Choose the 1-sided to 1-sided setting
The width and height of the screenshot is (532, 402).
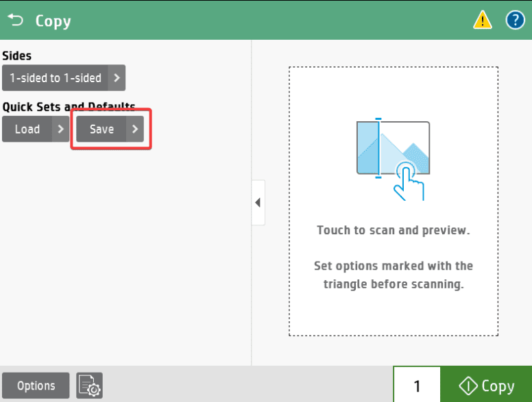pos(55,78)
